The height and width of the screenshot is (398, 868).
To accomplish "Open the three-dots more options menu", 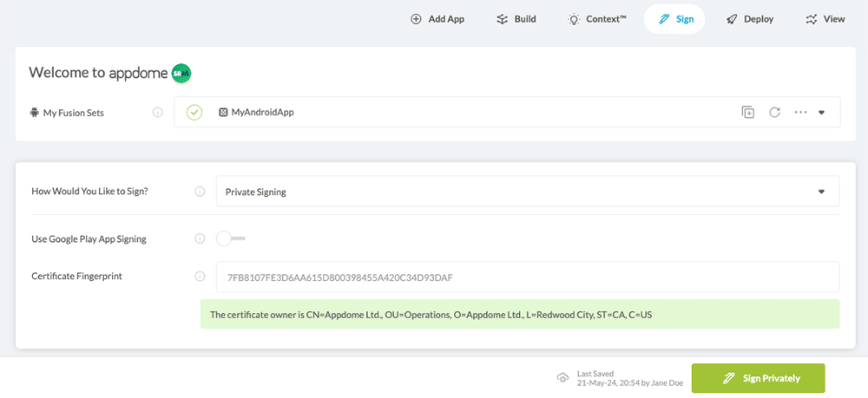I will pyautogui.click(x=800, y=112).
